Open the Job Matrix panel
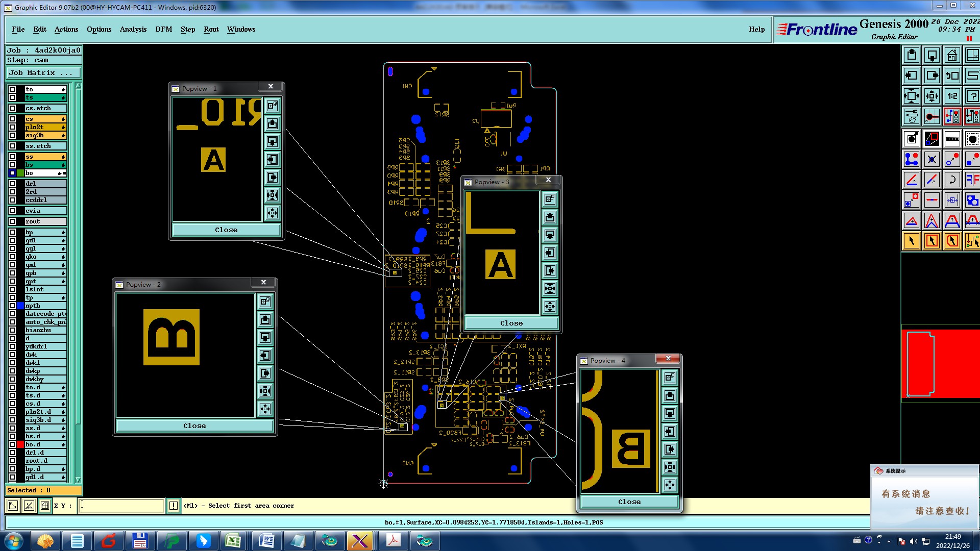The width and height of the screenshot is (980, 551). coord(43,73)
